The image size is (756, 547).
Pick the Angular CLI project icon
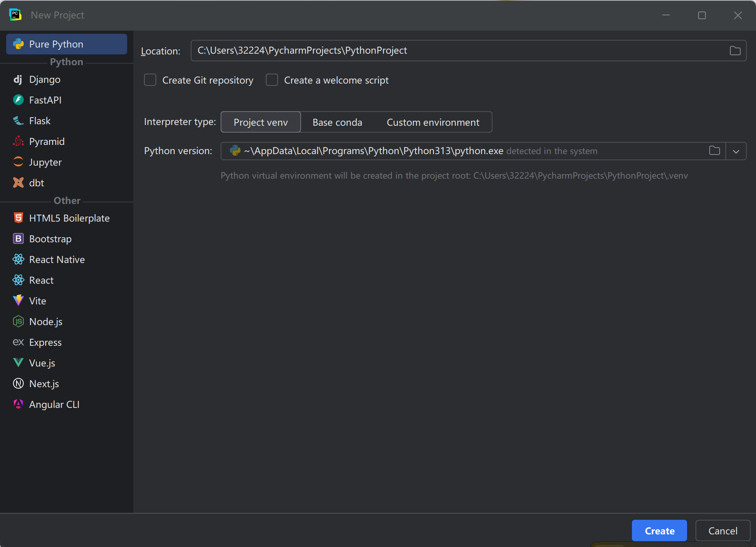54,404
